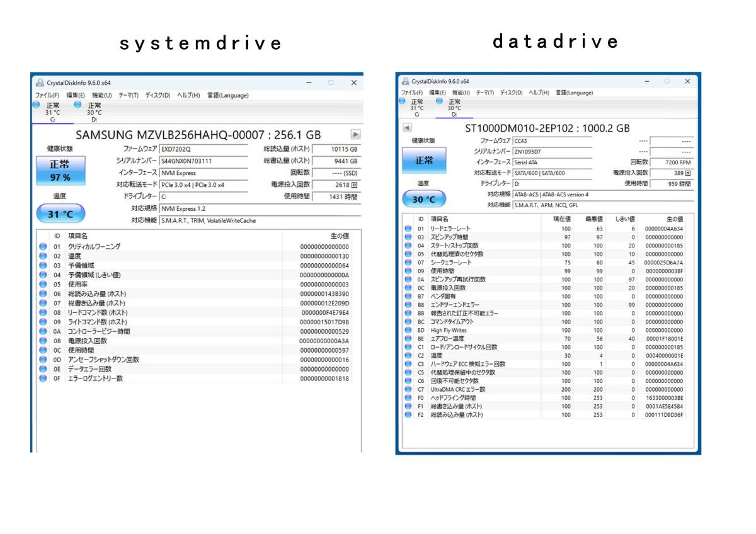Screen dimensions: 756x534
Task: Select C: disk tab in ST1000DM010 window
Action: (416, 107)
